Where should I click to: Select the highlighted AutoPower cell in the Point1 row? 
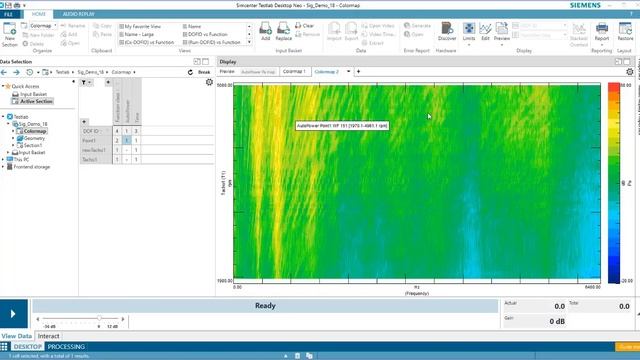[x=127, y=140]
